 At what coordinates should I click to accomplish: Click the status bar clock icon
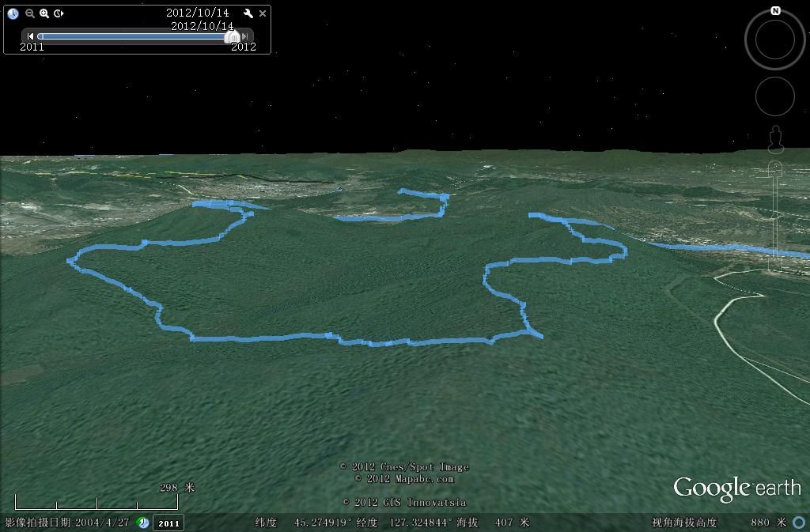(x=143, y=523)
